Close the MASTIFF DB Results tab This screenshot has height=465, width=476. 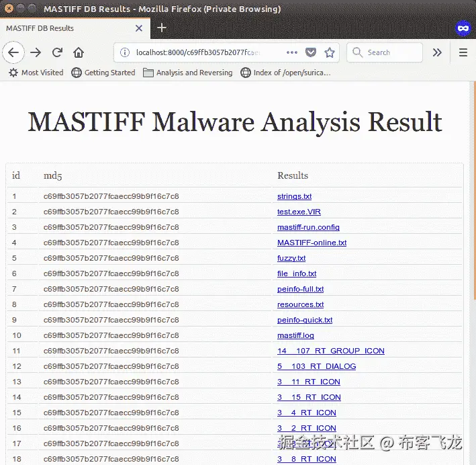[139, 28]
